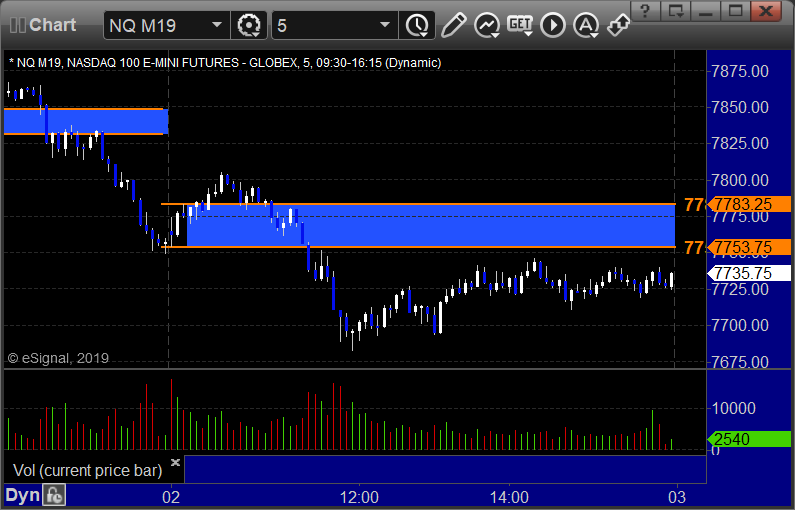Click the 7753.75 orange price marker
Viewport: 795px width, 510px height.
point(749,247)
